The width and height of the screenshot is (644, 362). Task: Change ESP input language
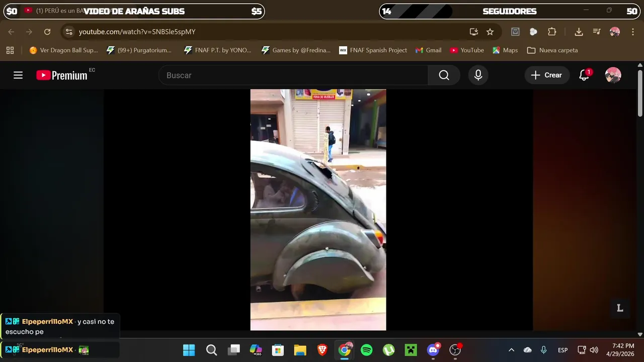562,350
